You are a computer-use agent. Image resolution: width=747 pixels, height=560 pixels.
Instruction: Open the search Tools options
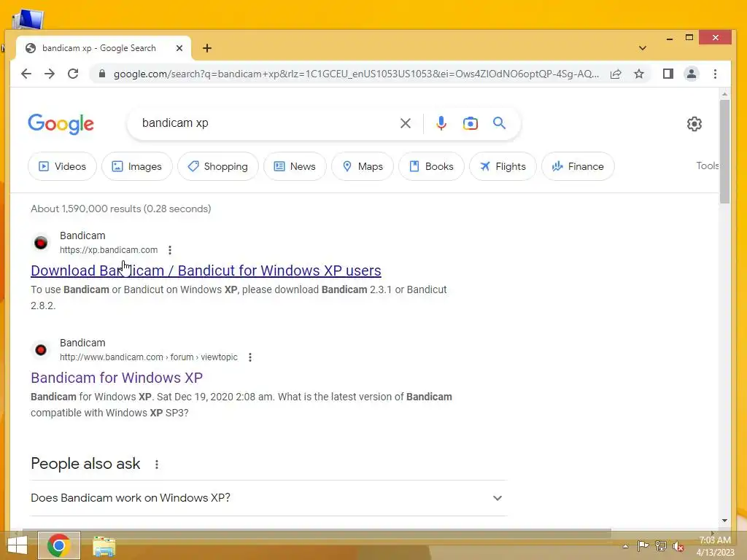(707, 166)
